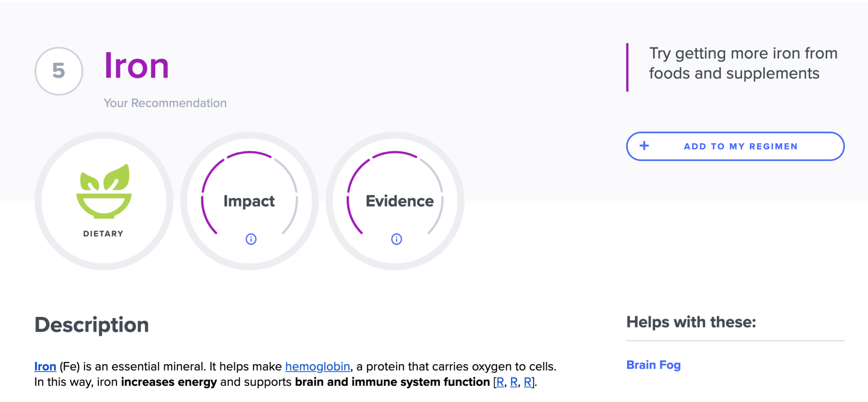Click the iron foods and supplements tip
The width and height of the screenshot is (868, 402).
[743, 64]
